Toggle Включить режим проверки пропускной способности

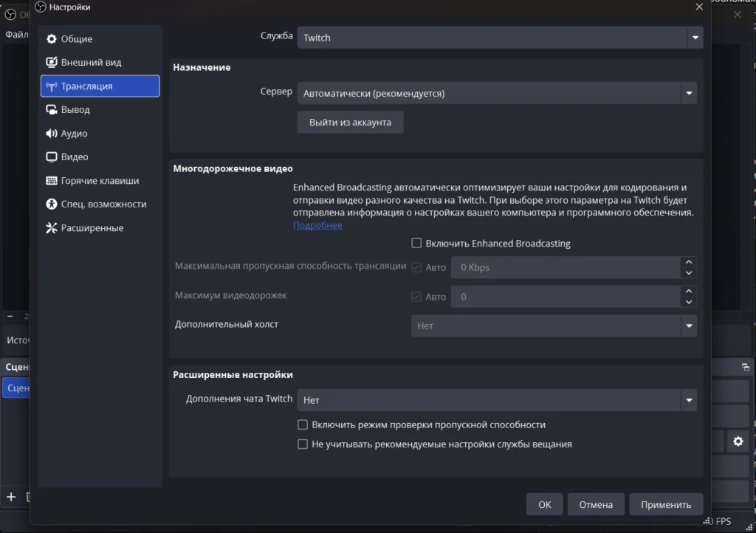point(303,424)
